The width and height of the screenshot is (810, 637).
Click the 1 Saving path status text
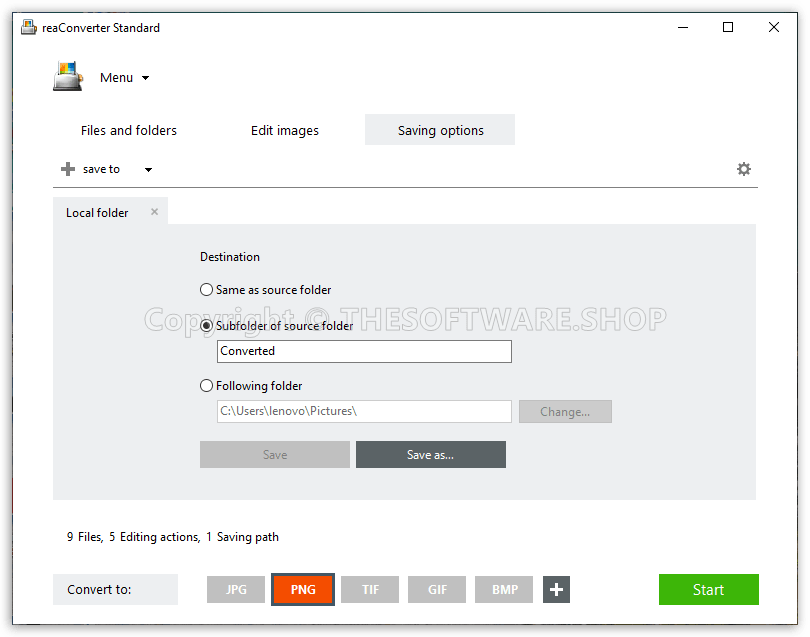[242, 537]
